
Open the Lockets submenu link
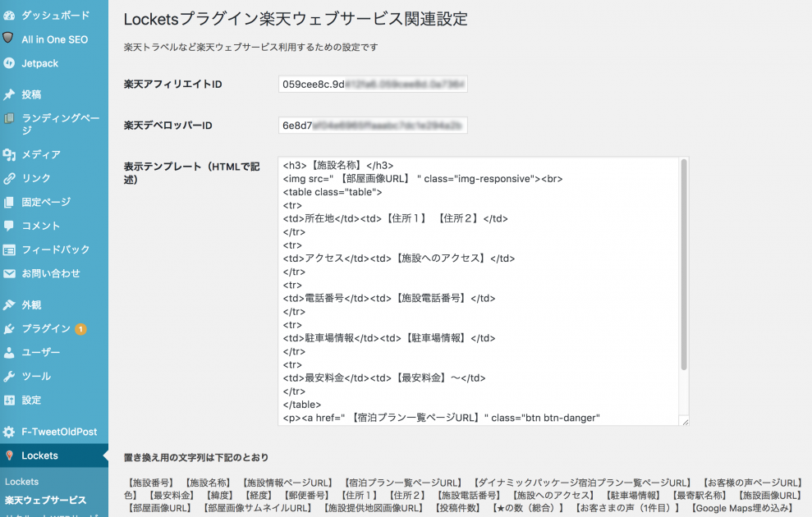pyautogui.click(x=21, y=482)
